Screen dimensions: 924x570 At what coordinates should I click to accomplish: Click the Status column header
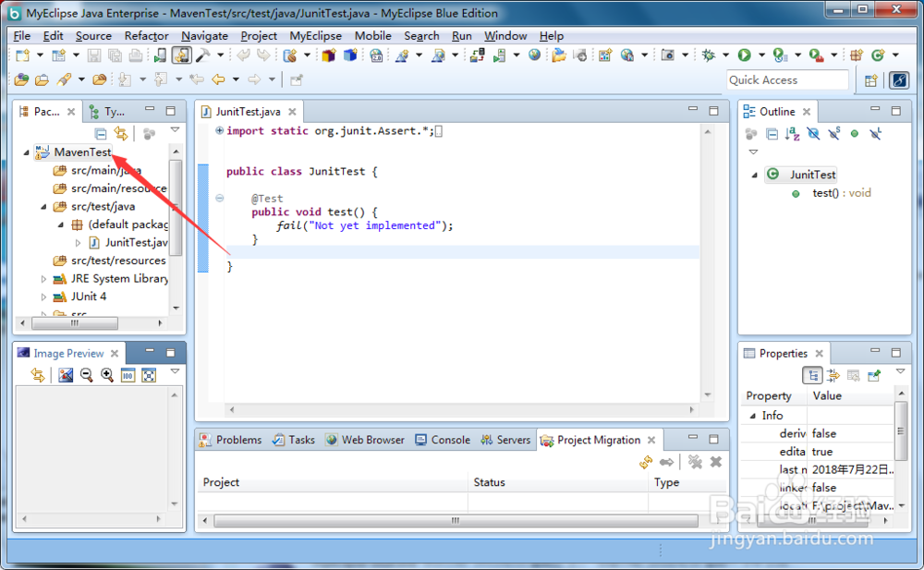(557, 482)
